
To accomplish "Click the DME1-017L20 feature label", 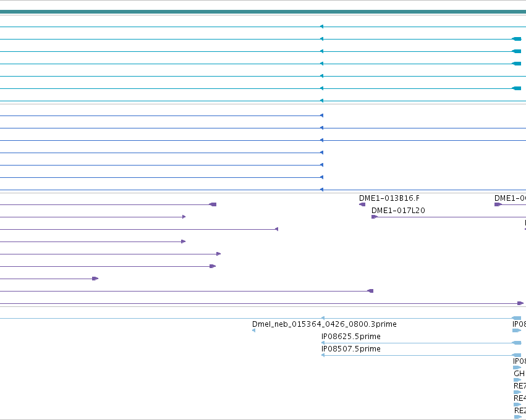I will (398, 211).
